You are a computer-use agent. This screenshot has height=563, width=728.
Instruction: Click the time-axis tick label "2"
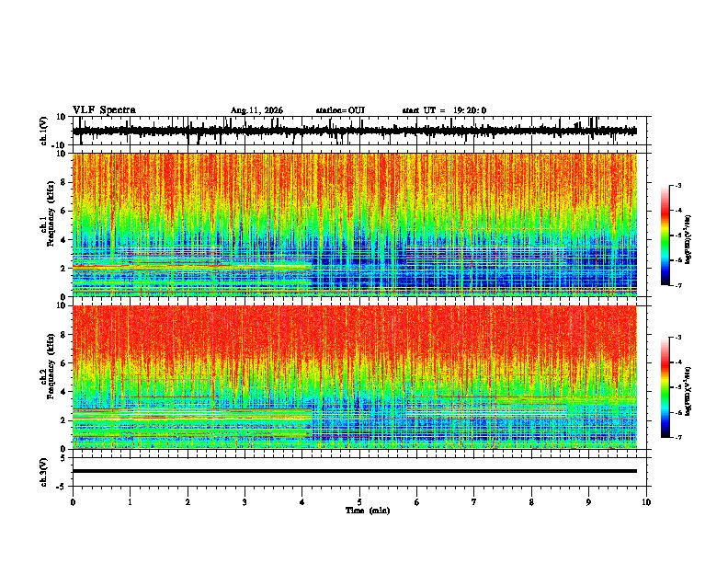188,502
